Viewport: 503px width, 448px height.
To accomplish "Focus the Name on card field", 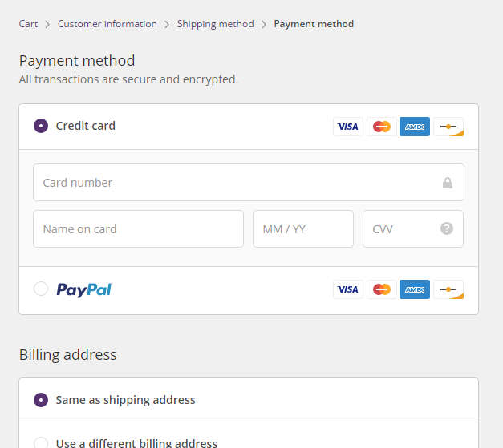I will click(138, 228).
